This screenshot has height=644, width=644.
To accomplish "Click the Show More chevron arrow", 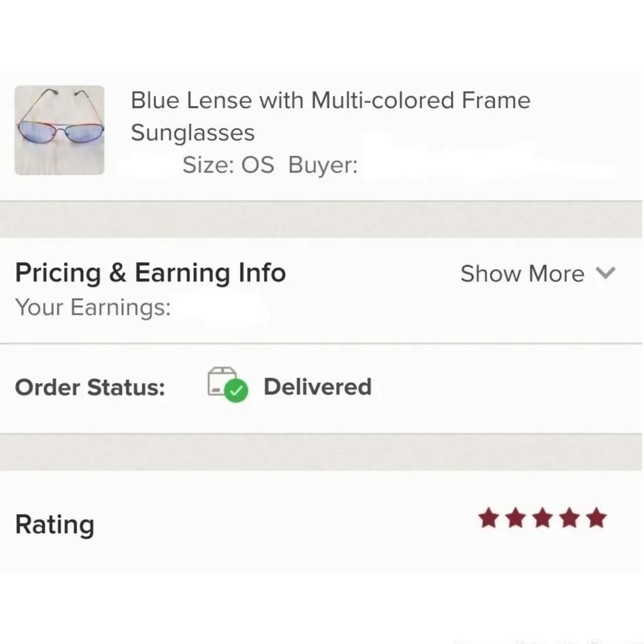I will pos(605,273).
